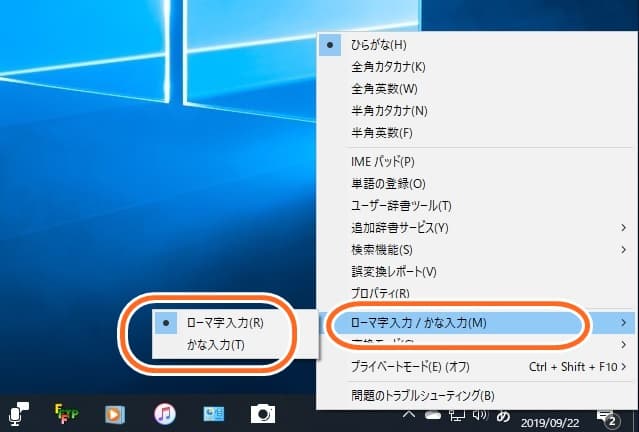Open the media player taskbar icon
Screen dimensions: 639x432
point(115,414)
